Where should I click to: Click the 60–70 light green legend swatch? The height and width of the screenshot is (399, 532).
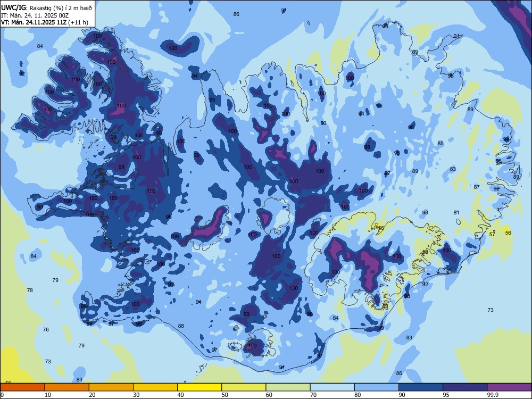pos(288,387)
